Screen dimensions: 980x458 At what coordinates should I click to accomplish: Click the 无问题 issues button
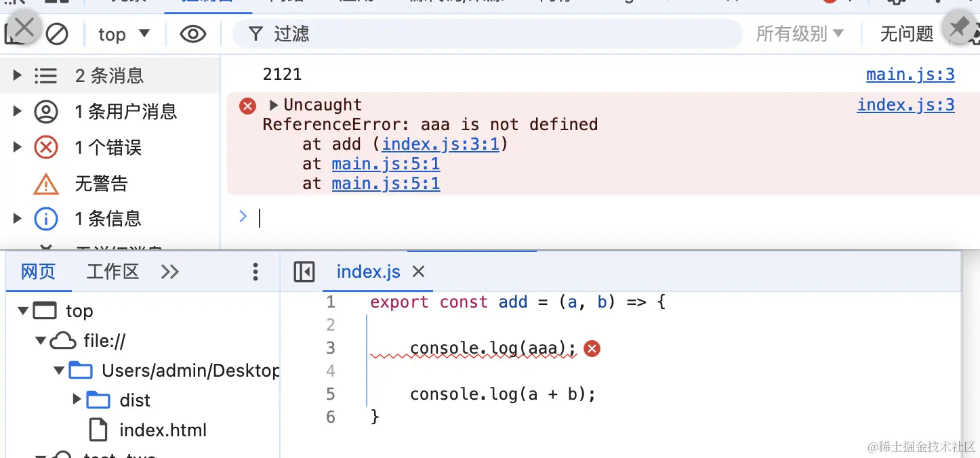907,34
